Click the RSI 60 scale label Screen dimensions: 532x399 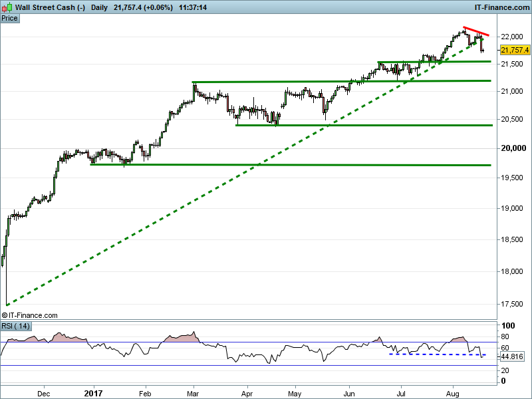click(x=505, y=348)
